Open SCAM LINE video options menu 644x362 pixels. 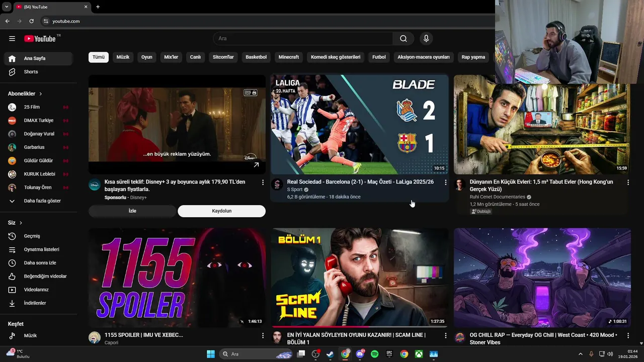point(445,335)
